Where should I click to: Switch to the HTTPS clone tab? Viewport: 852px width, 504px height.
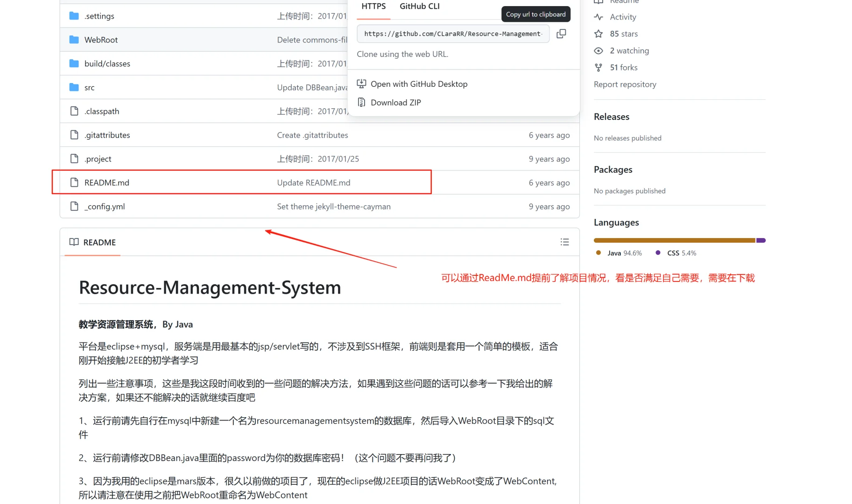pyautogui.click(x=373, y=7)
